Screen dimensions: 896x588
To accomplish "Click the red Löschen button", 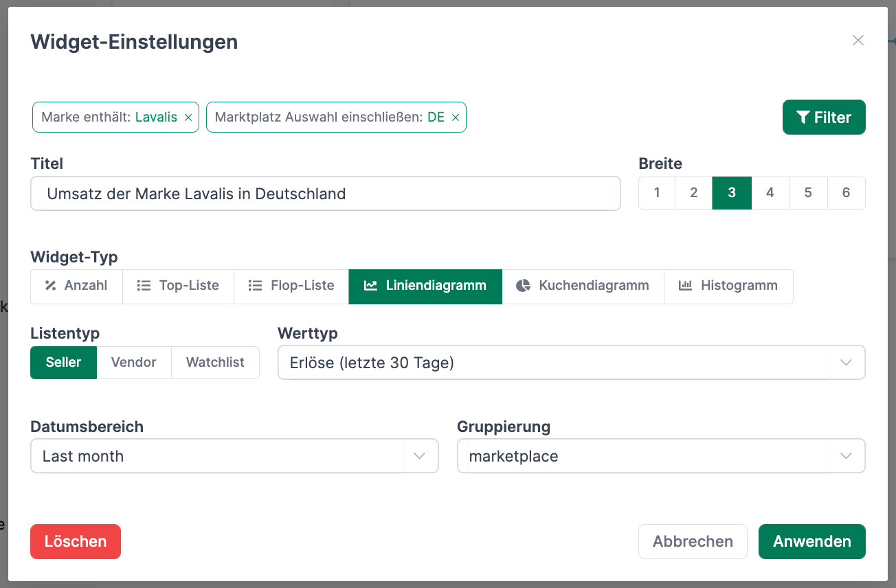I will [x=76, y=541].
